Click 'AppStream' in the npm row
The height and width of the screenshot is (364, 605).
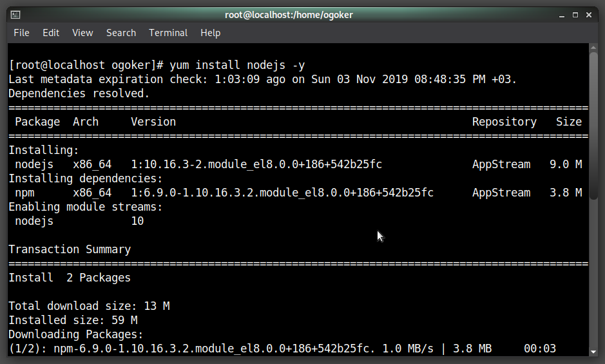tap(501, 193)
